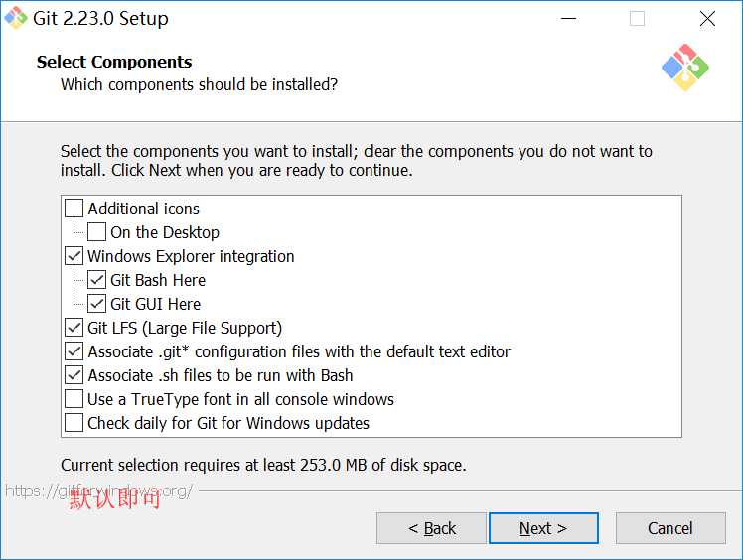Disable Git LFS (Large File Support)
Image resolution: width=743 pixels, height=560 pixels.
(74, 328)
